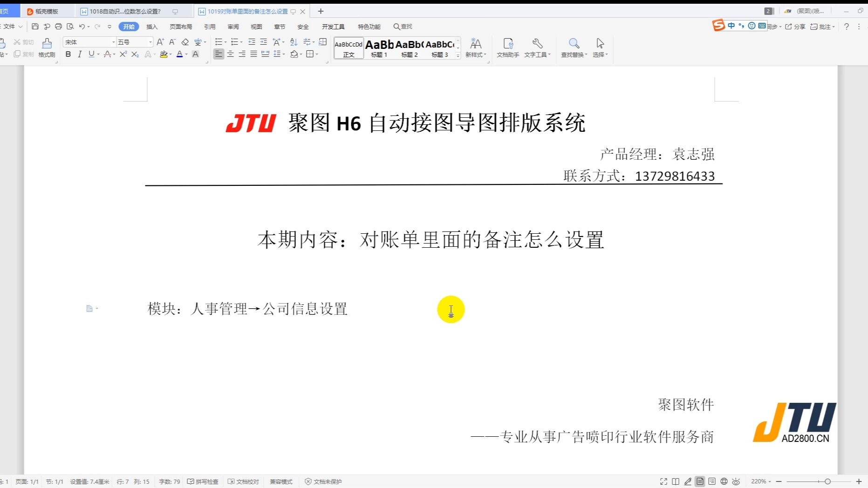Click the Print icon in quick toolbar
Image resolution: width=868 pixels, height=488 pixels.
click(x=58, y=27)
